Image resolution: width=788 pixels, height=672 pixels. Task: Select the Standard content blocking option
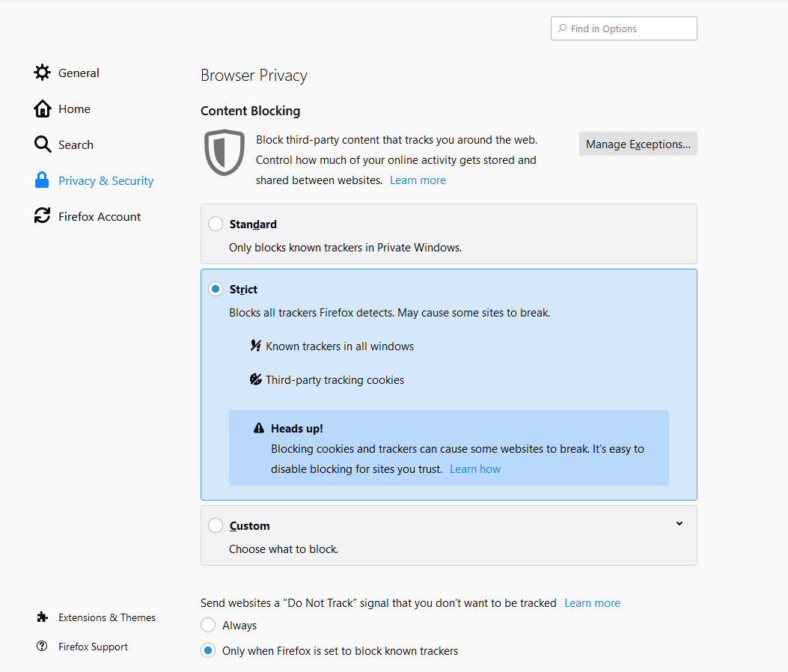[216, 223]
